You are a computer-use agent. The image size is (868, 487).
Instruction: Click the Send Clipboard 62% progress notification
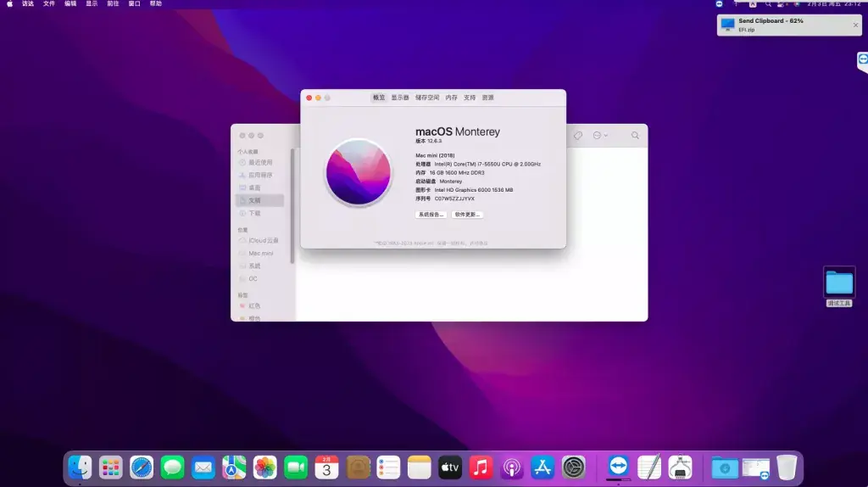point(789,25)
